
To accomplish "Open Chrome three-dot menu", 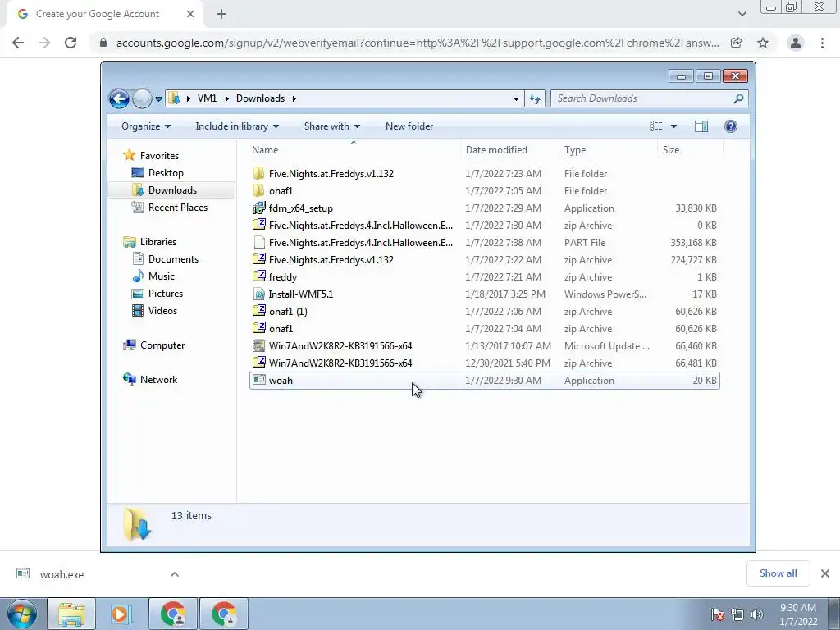I will pyautogui.click(x=822, y=43).
